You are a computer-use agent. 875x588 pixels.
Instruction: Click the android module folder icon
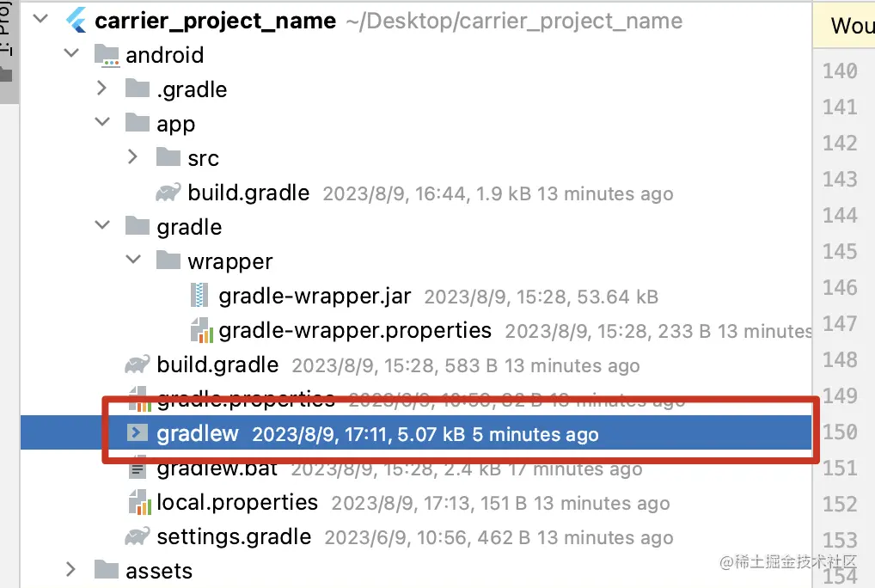[x=107, y=56]
